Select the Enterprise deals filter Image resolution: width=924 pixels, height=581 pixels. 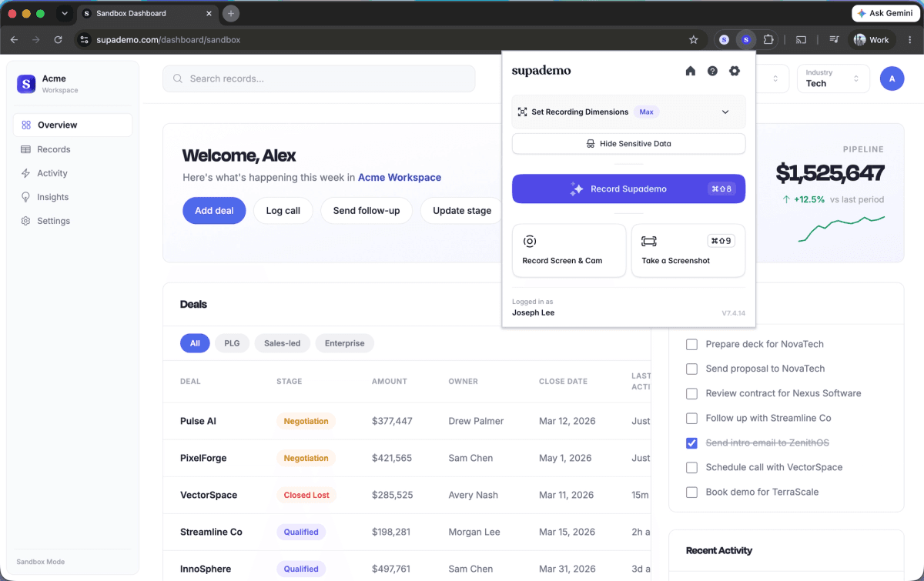pyautogui.click(x=344, y=343)
